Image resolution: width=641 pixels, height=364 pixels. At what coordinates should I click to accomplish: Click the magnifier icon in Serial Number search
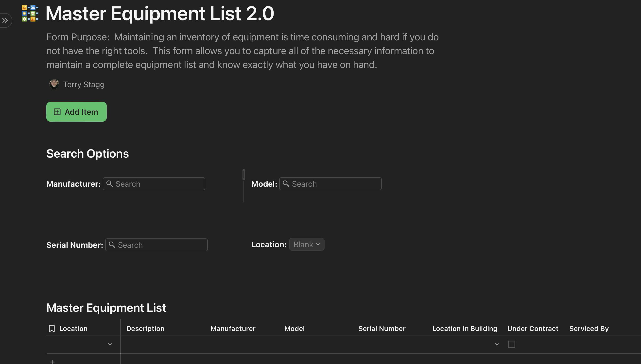click(x=112, y=245)
